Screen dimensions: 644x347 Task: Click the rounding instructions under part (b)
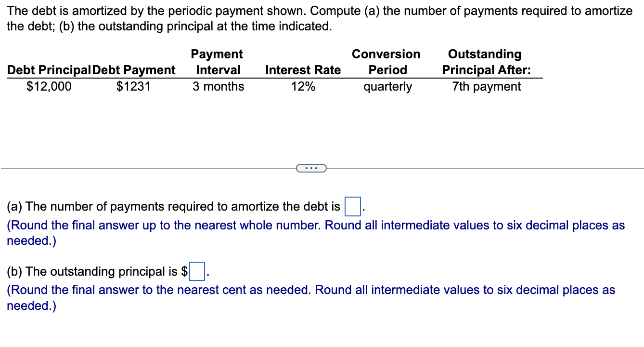pos(310,297)
